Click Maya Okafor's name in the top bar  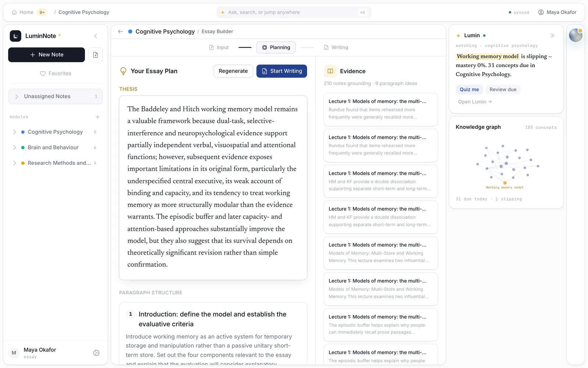(562, 12)
